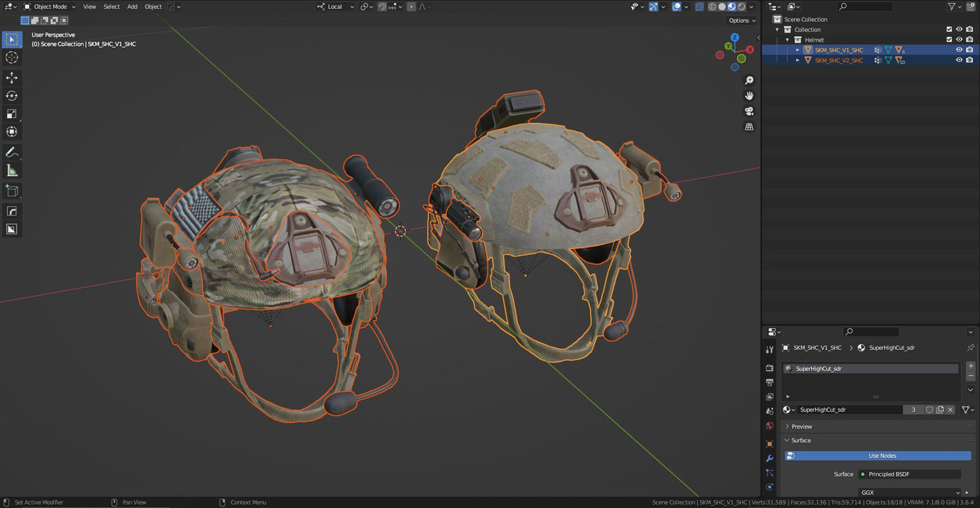This screenshot has height=508, width=980.
Task: Activate the Rotate tool
Action: point(12,96)
